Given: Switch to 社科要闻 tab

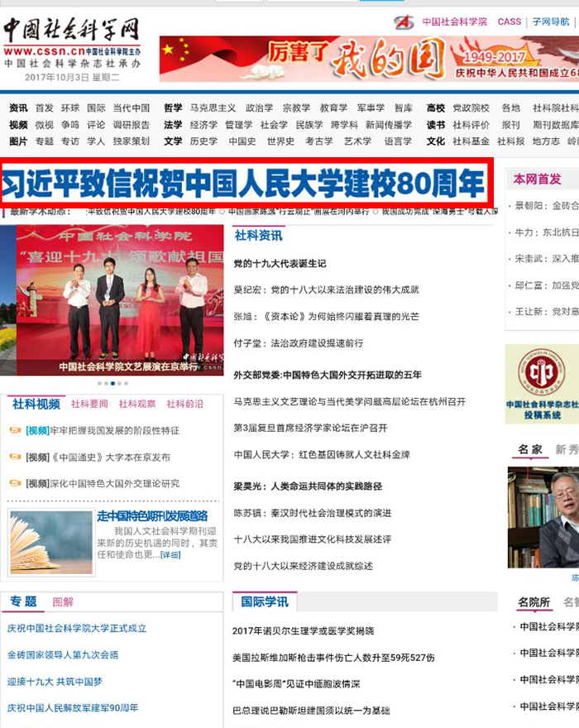Looking at the screenshot, I should [x=89, y=404].
